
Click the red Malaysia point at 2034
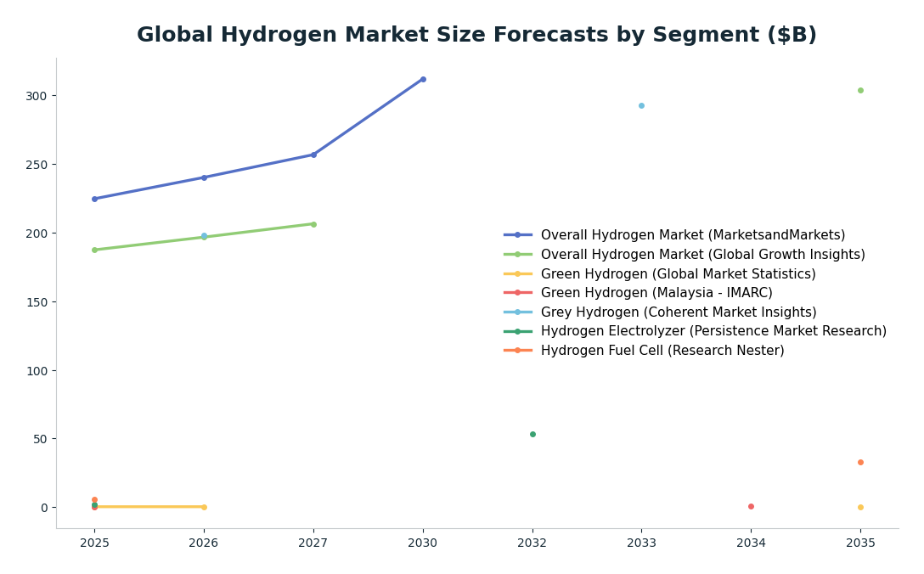pos(752,506)
